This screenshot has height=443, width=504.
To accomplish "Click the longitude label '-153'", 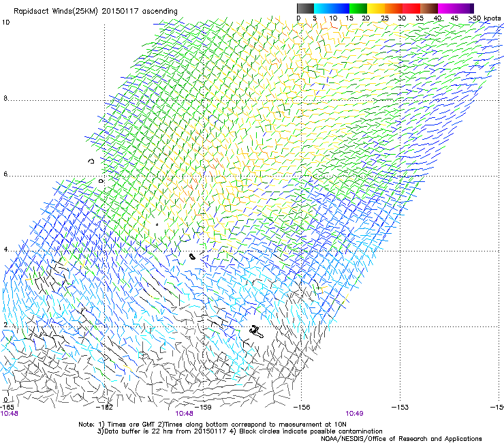I will tap(400, 408).
